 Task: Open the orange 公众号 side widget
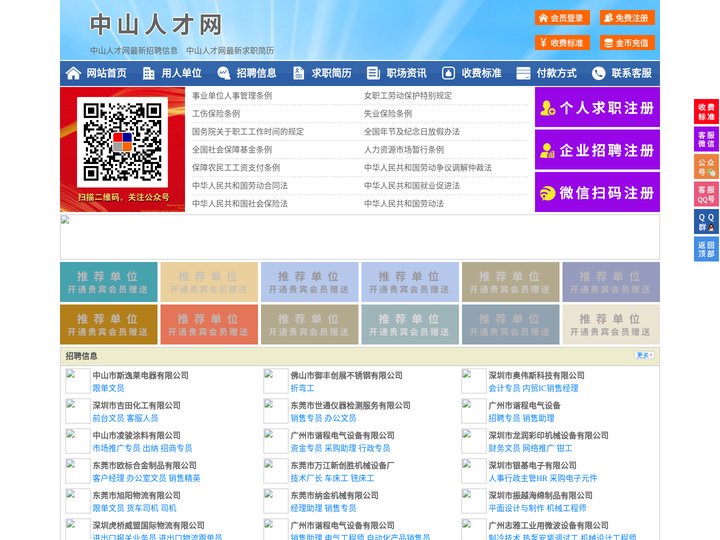point(706,166)
